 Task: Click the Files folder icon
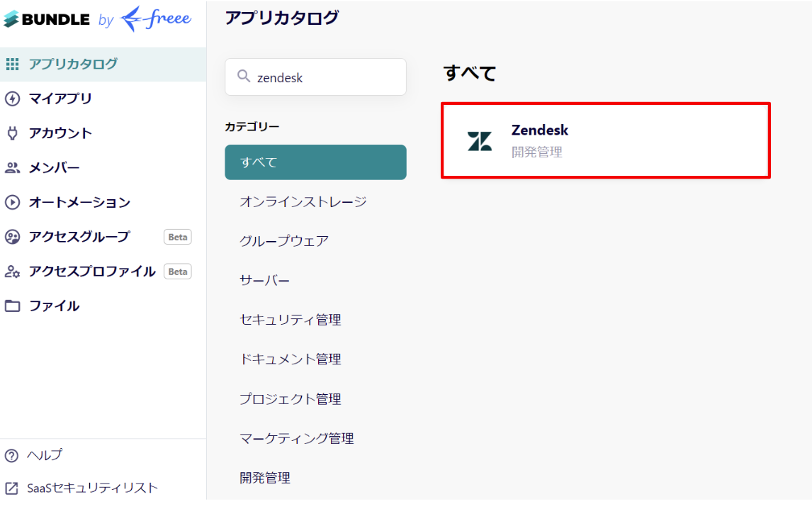click(x=12, y=306)
